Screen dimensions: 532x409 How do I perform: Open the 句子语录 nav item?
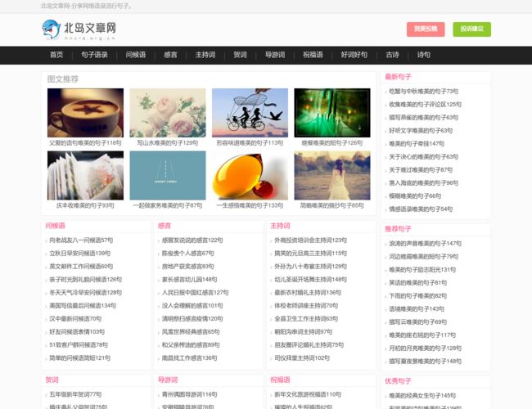pos(94,55)
